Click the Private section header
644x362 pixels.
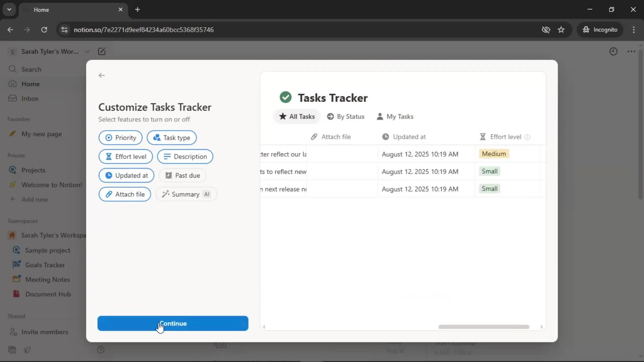16,156
